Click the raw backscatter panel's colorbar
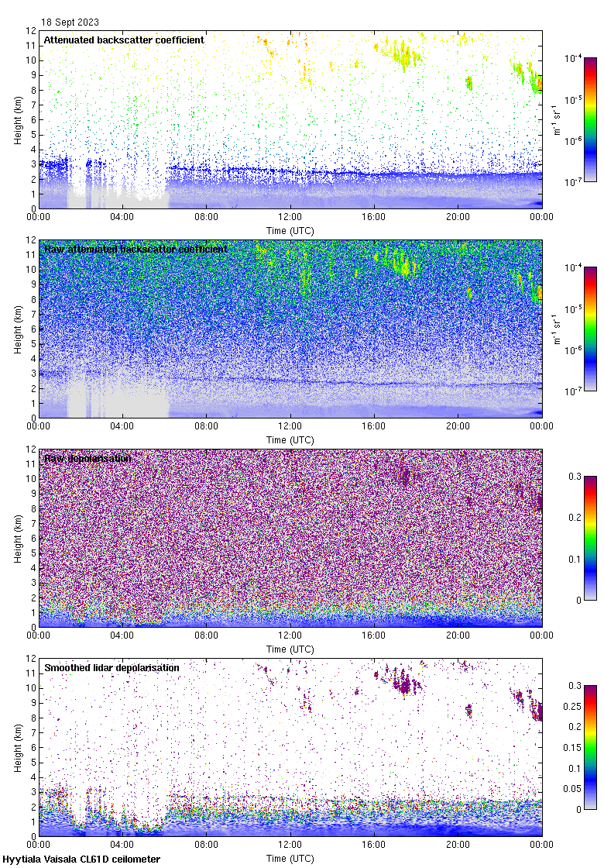Image resolution: width=604 pixels, height=868 pixels. (590, 329)
